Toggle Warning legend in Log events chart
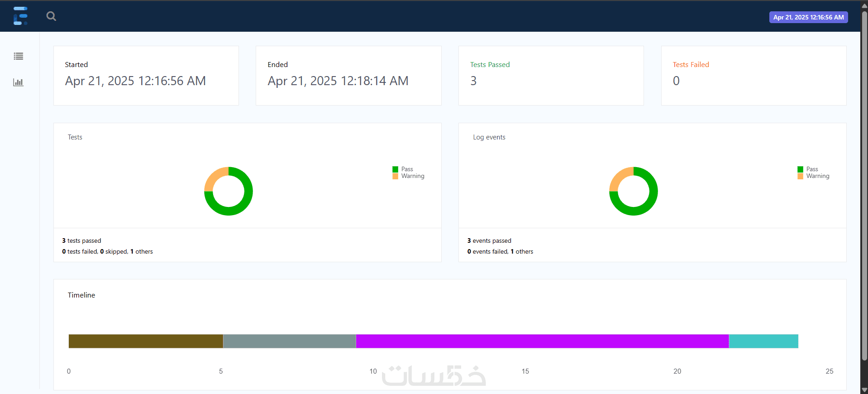868x394 pixels. 813,176
